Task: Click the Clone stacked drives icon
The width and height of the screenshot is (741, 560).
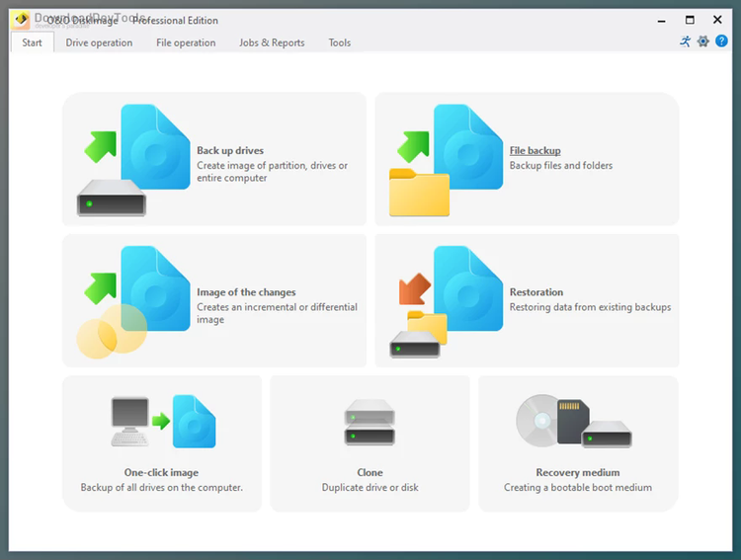Action: pos(370,422)
